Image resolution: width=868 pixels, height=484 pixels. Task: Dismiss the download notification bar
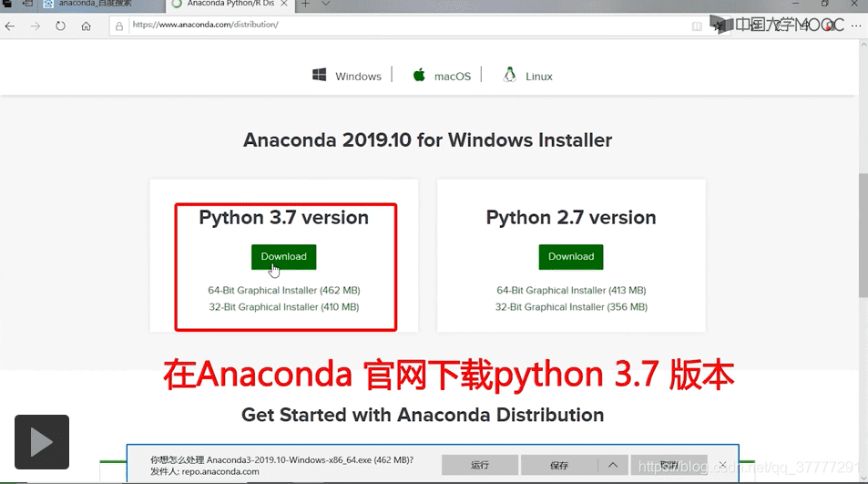(x=722, y=465)
